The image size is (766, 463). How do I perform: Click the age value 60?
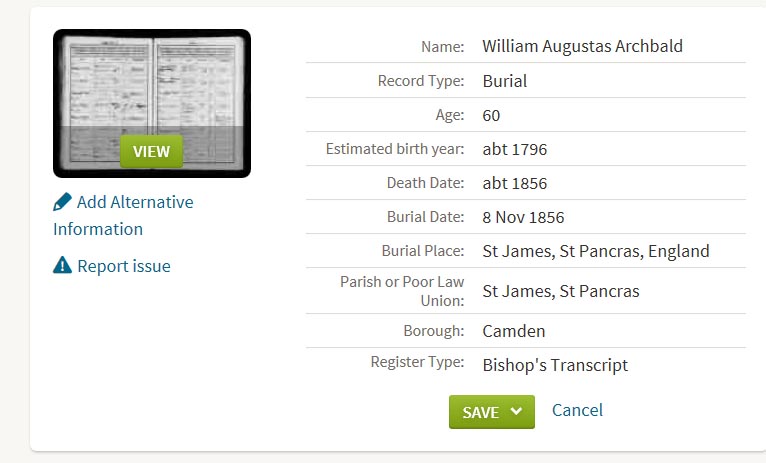491,115
